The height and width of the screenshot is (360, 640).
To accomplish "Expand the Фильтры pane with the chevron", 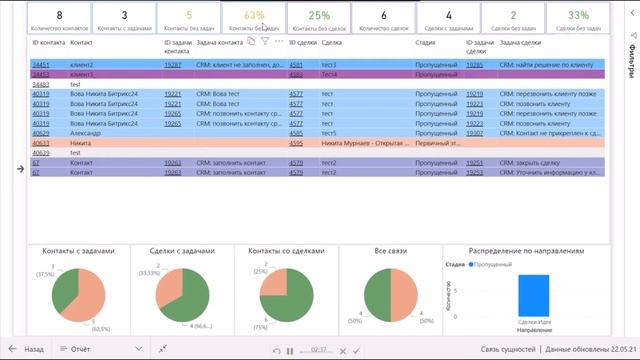I will 632,13.
